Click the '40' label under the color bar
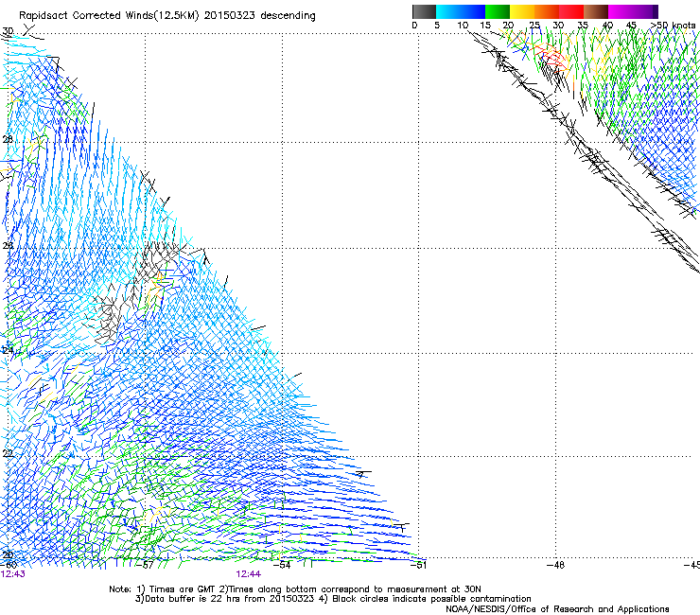Viewport: 700px width, 615px height. (607, 26)
